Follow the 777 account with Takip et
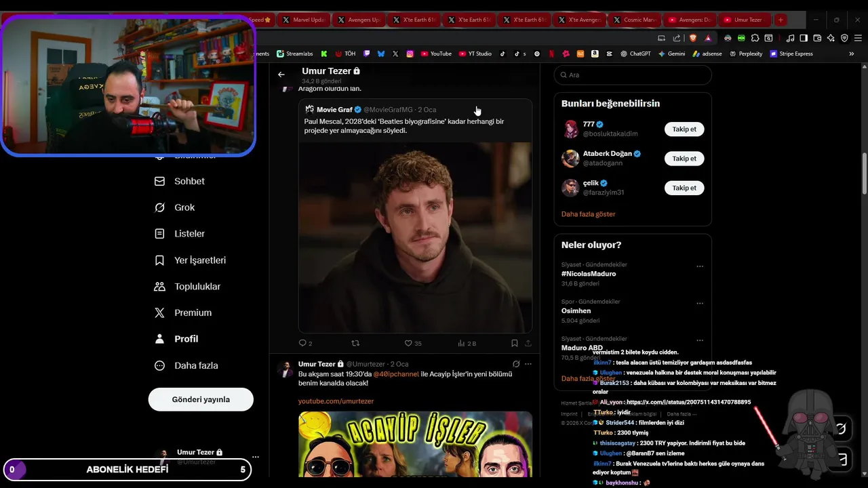868x488 pixels. (684, 129)
